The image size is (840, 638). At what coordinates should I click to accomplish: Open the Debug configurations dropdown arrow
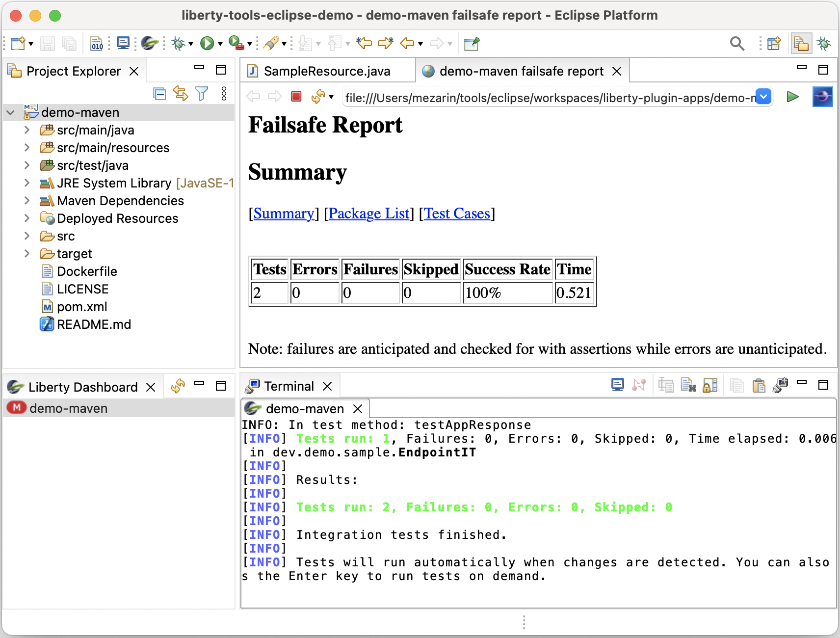[x=191, y=44]
